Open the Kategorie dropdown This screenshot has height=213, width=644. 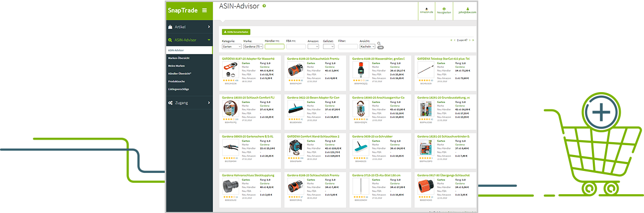tap(232, 46)
